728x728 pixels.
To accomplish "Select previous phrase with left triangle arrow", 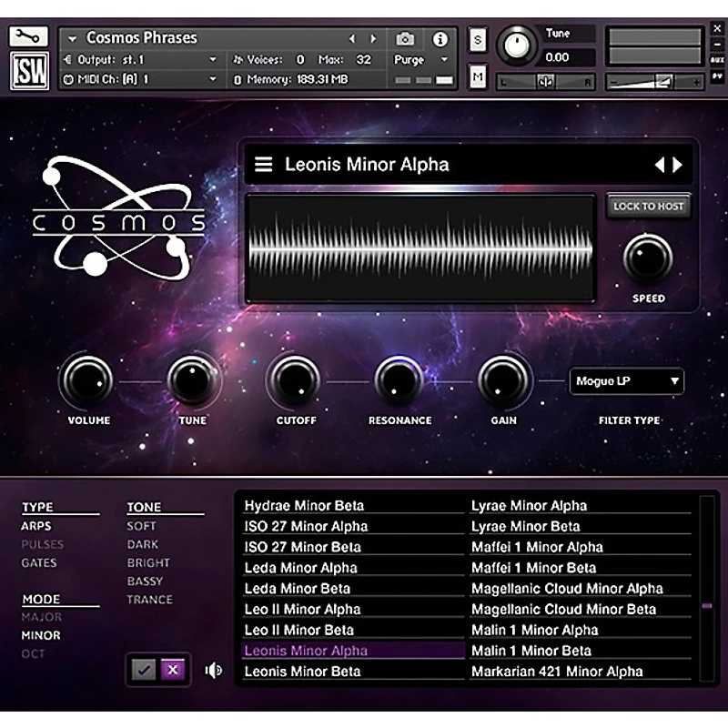I will 660,165.
